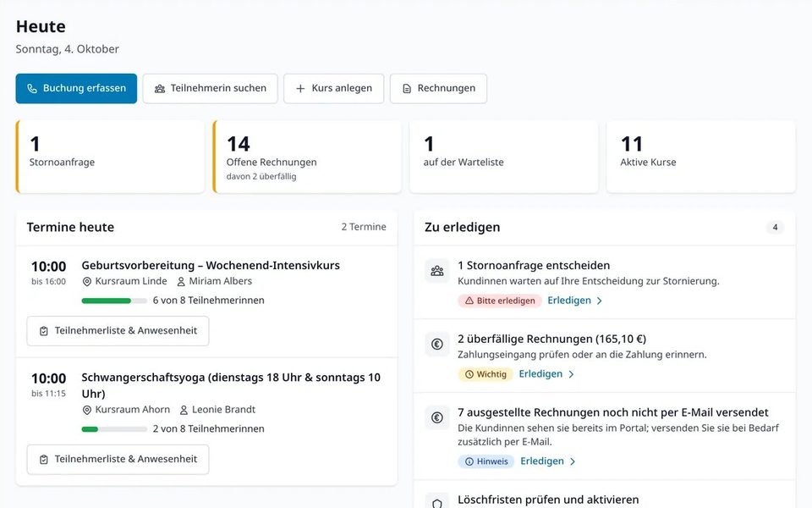
Task: Click Erledigen link for unversendete Rechnungen
Action: tap(542, 461)
